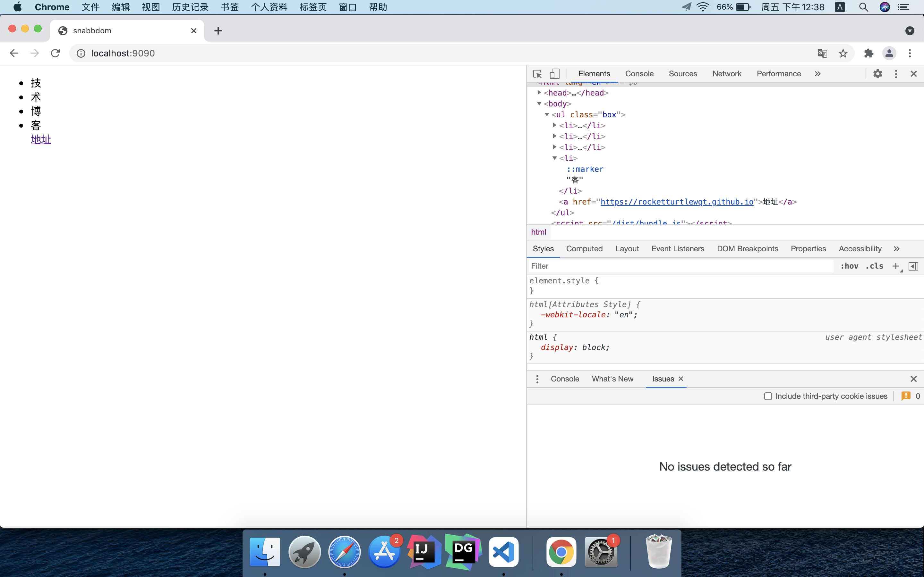
Task: Reload the page
Action: tap(56, 53)
